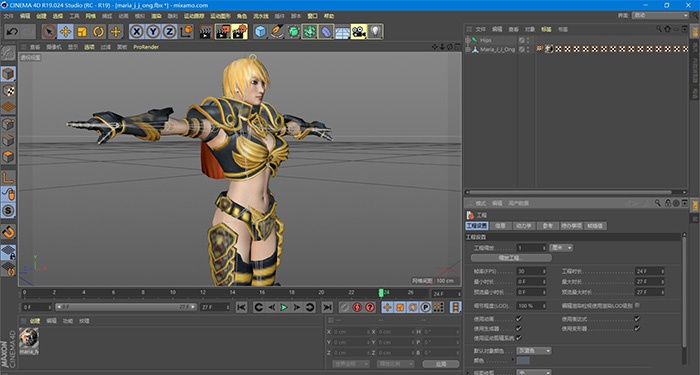Toggle the Parameter (P) keyframe button
Image resolution: width=700 pixels, height=375 pixels.
pos(425,307)
